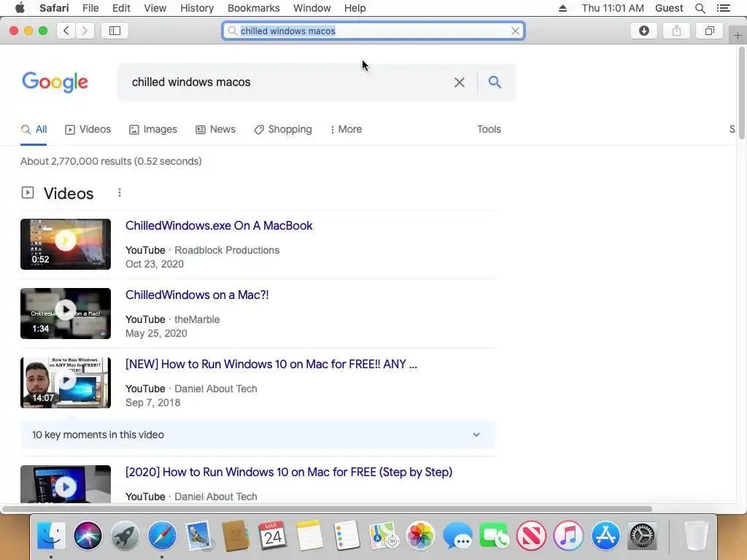
Task: Click the vertical page scrollbar
Action: click(x=741, y=93)
